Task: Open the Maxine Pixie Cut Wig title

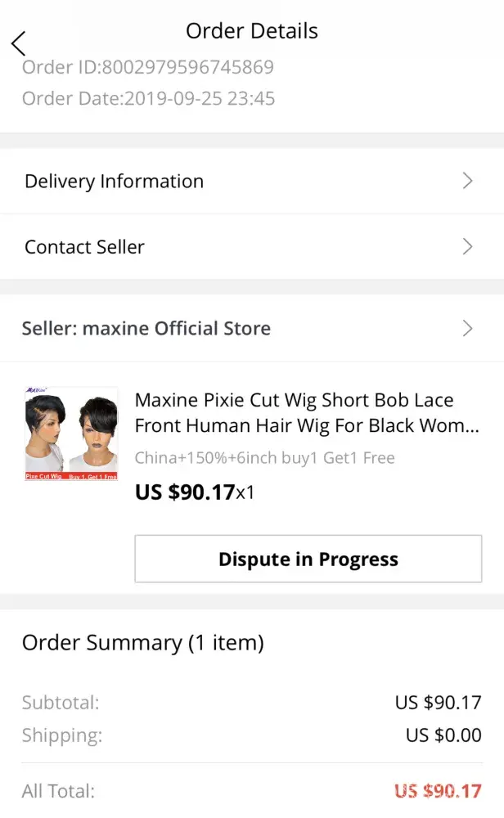Action: point(306,413)
